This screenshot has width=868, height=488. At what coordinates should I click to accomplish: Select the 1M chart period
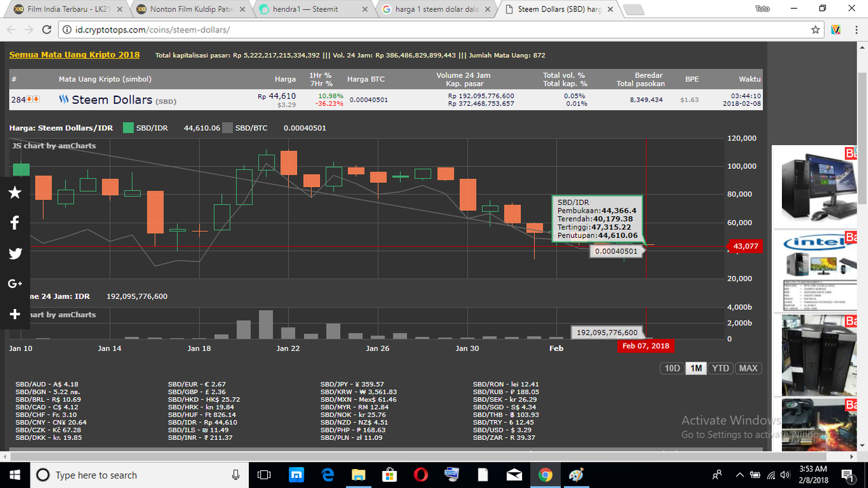click(x=695, y=368)
